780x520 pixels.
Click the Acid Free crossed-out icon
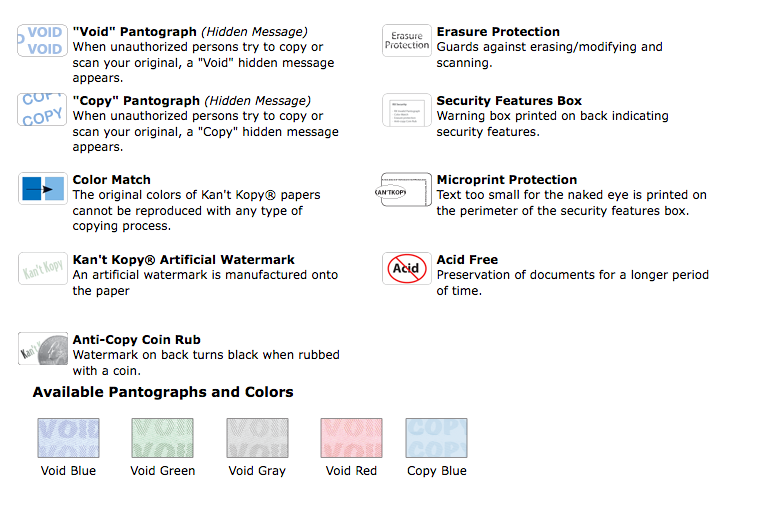click(407, 268)
